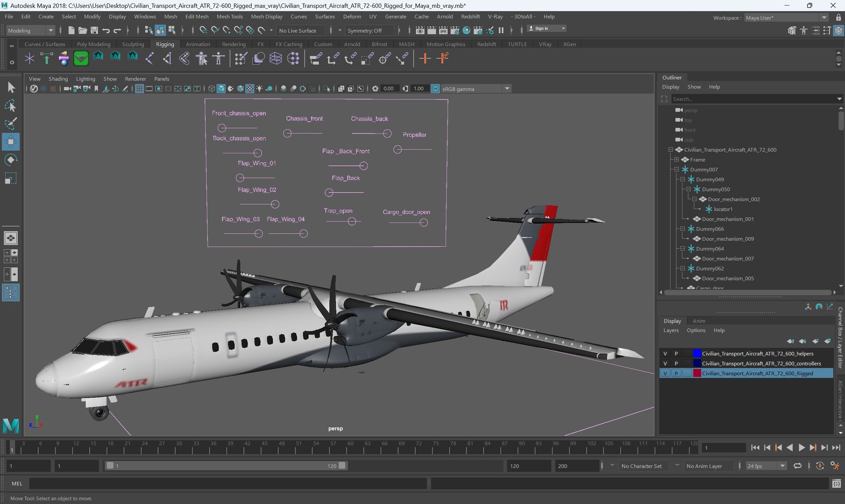Switch to the Sculpting shelf tab
Viewport: 845px width, 504px height.
coord(133,44)
